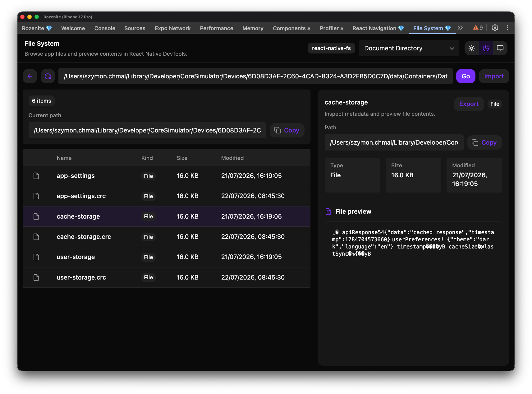Screen dimensions: 532x394
Task: Click the react-native-fs badge
Action: [x=331, y=48]
